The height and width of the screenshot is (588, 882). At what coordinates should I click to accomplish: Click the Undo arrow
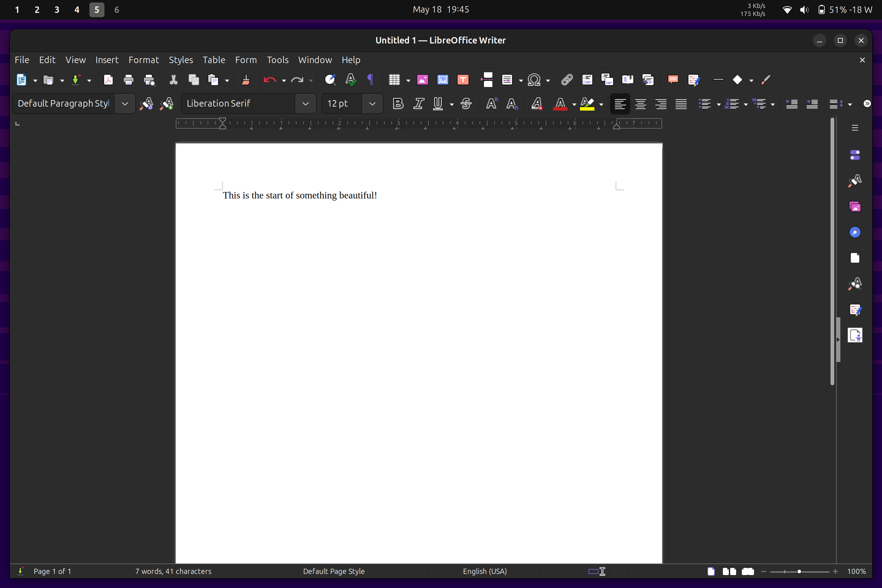tap(269, 80)
